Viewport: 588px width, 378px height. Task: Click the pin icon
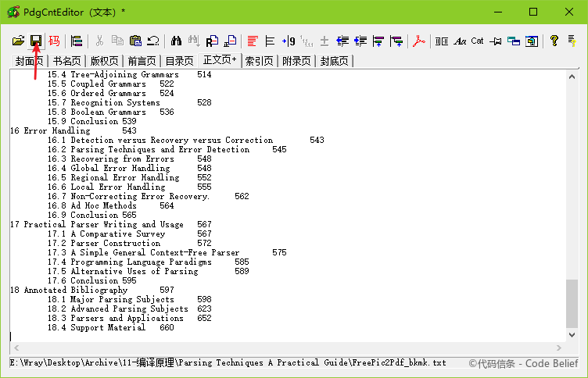point(496,41)
